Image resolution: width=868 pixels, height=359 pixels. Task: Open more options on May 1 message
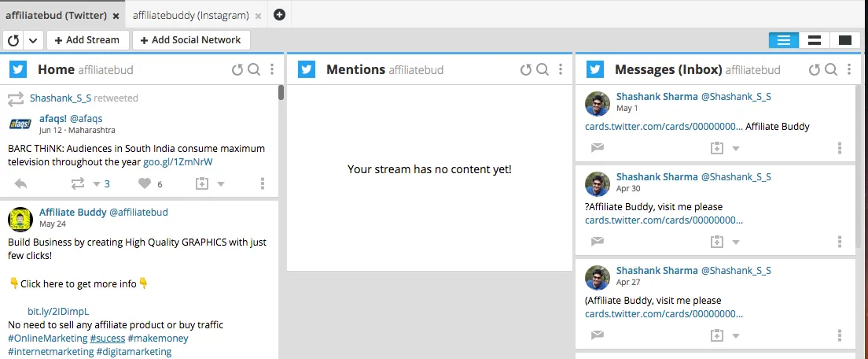pyautogui.click(x=840, y=148)
